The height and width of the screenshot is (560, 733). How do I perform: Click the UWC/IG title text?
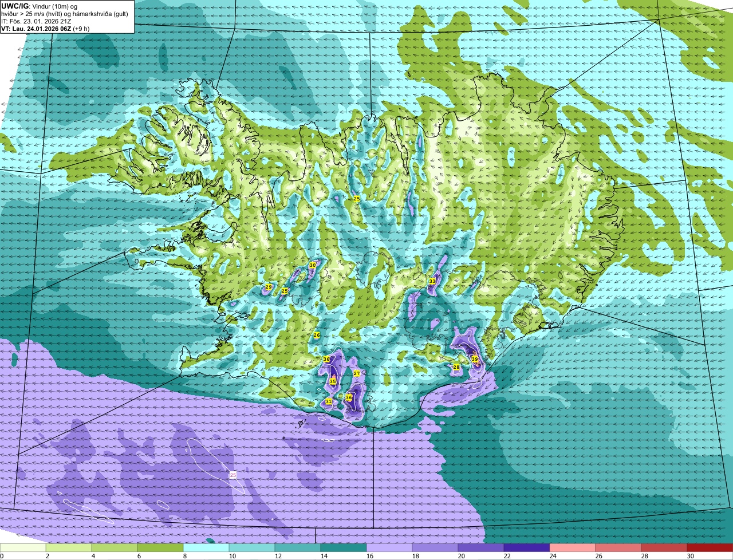pos(14,6)
